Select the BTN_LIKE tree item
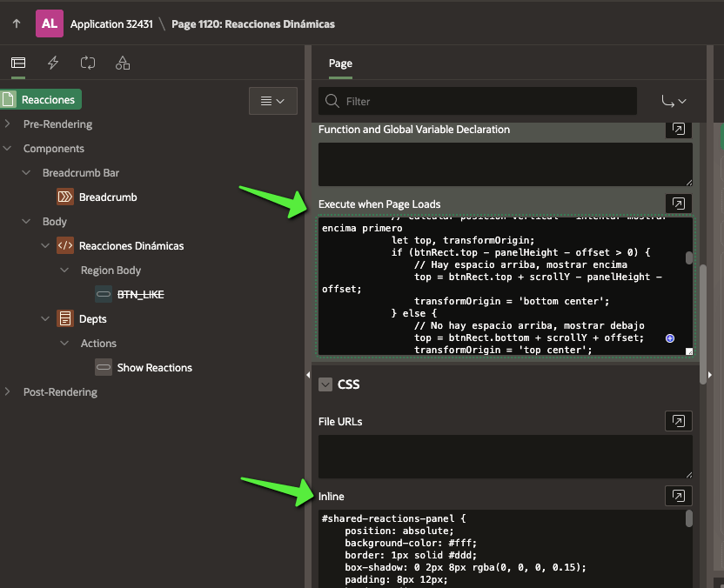 click(x=140, y=295)
